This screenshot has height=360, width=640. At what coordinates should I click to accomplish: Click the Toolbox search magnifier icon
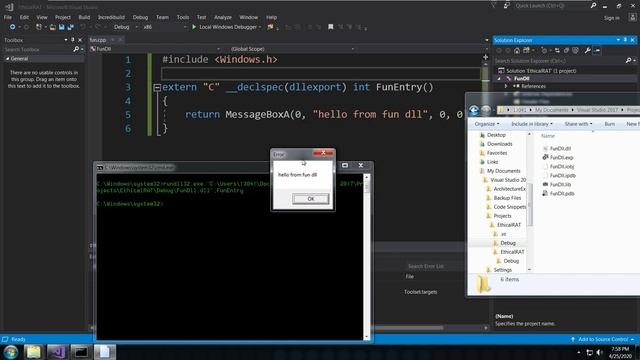[76, 49]
